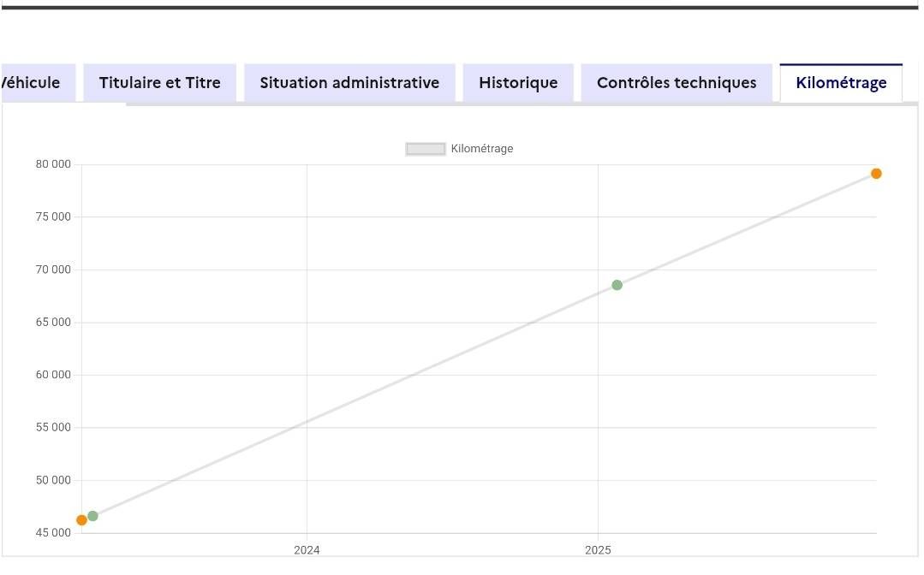924x575 pixels.
Task: Click the 65 000 y-axis label
Action: (53, 322)
